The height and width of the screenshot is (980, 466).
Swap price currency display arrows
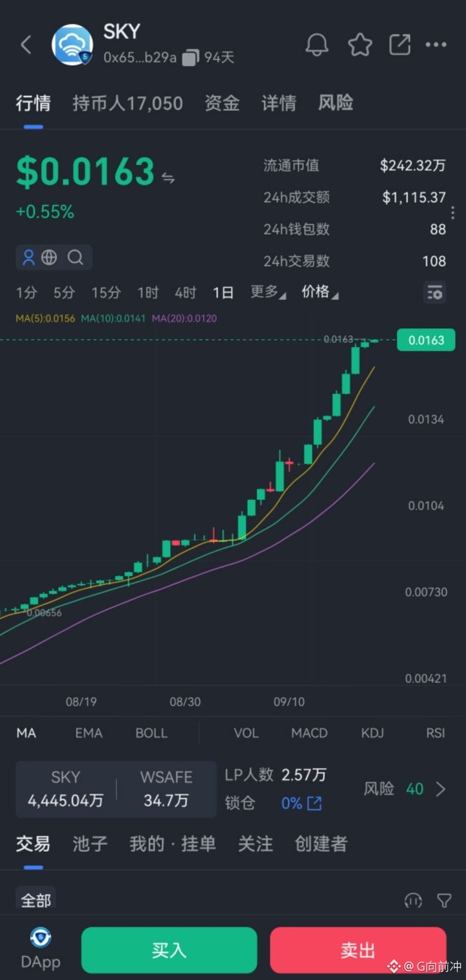168,178
